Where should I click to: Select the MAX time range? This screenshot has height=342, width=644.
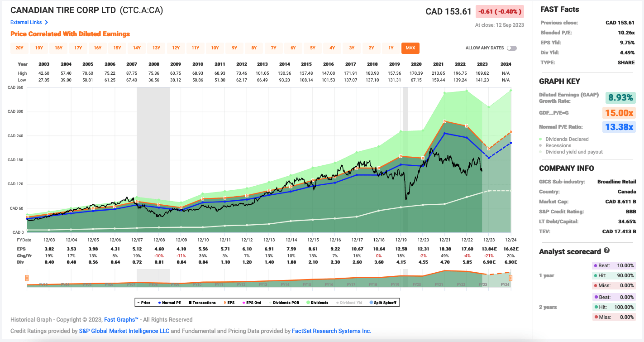pos(410,48)
